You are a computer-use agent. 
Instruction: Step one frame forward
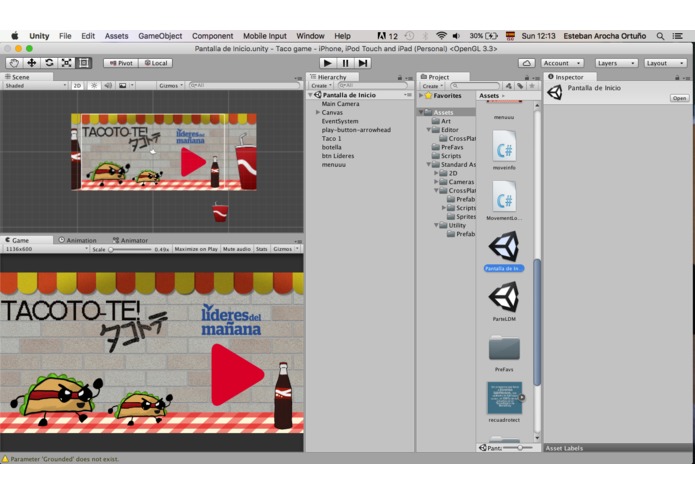[363, 63]
